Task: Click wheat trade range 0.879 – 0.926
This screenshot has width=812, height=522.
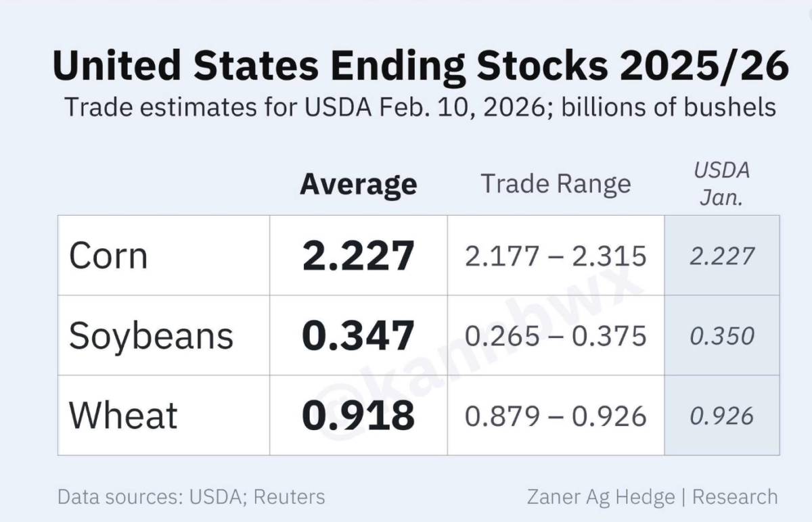Action: coord(556,416)
